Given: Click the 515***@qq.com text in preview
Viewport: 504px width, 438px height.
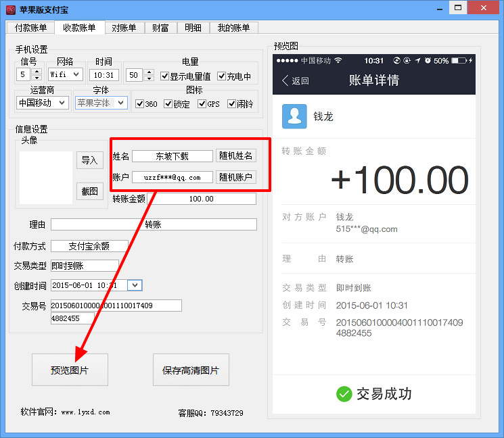Looking at the screenshot, I should pos(367,229).
